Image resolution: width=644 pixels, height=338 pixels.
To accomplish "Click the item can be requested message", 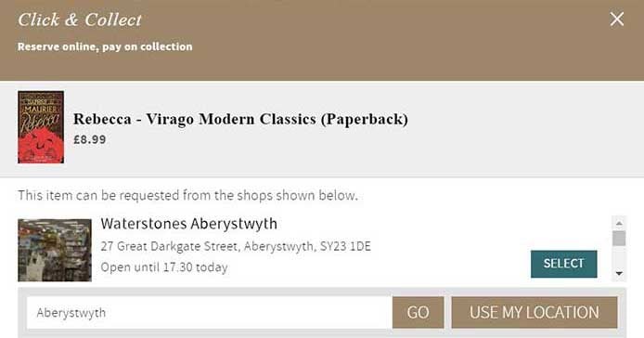I will [187, 195].
